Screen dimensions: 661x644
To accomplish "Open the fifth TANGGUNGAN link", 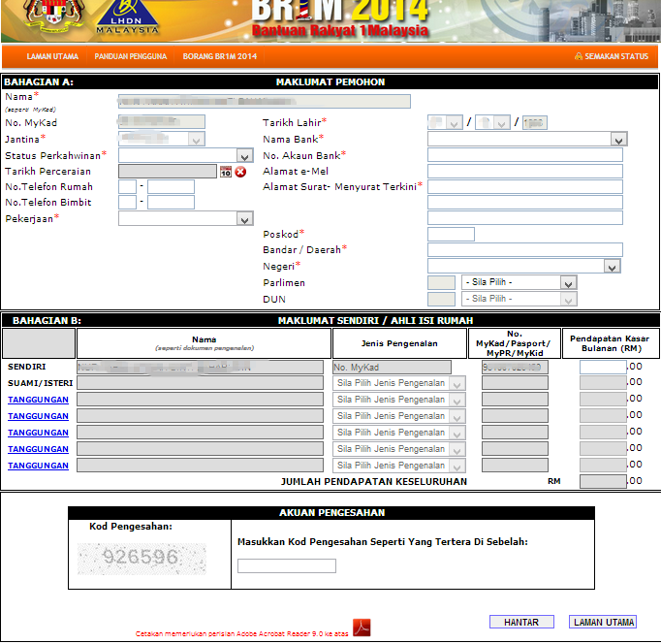I will (38, 466).
